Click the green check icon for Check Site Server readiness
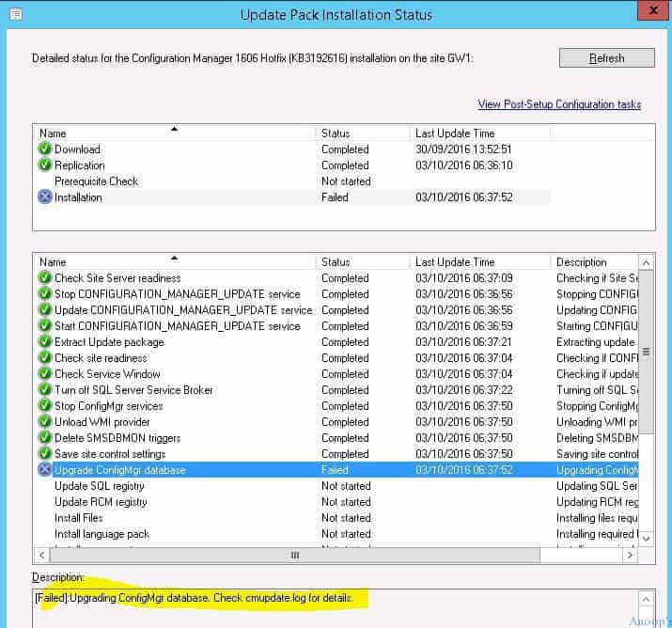Image resolution: width=672 pixels, height=628 pixels. [44, 277]
